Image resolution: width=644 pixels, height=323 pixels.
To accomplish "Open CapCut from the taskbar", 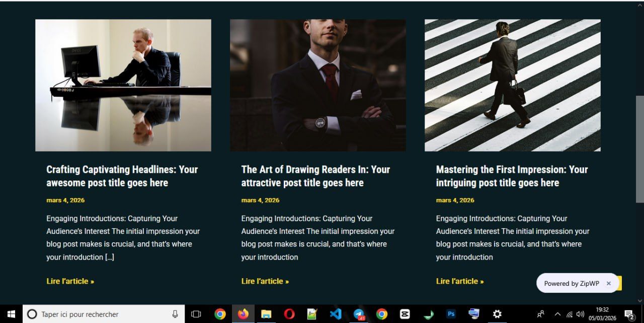I will click(x=405, y=314).
